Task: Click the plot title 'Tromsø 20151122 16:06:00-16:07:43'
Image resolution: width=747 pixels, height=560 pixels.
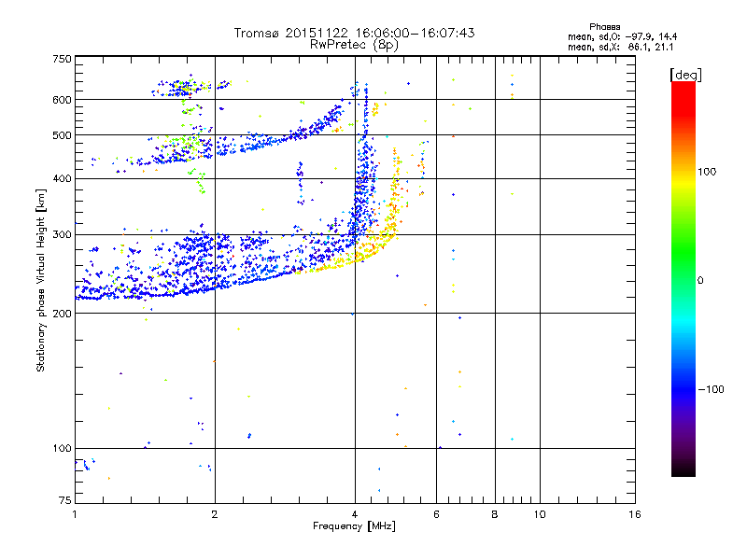Action: click(354, 33)
